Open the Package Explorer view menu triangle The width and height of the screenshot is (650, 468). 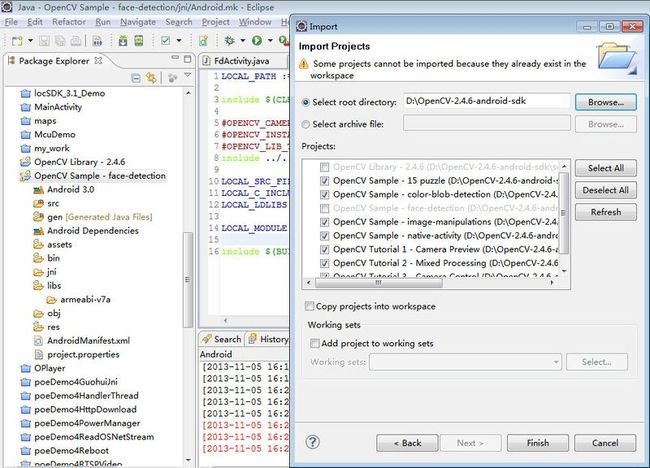click(x=188, y=75)
